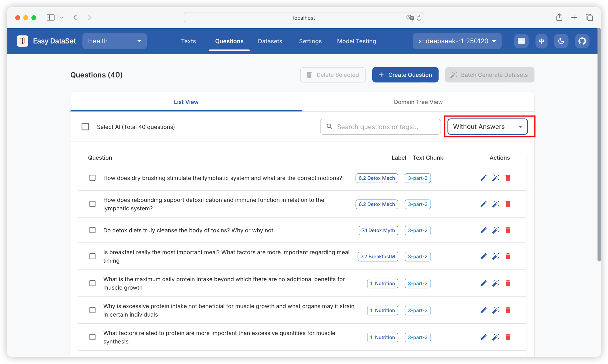Switch language with the 中 icon
The width and height of the screenshot is (608, 364).
pos(541,41)
